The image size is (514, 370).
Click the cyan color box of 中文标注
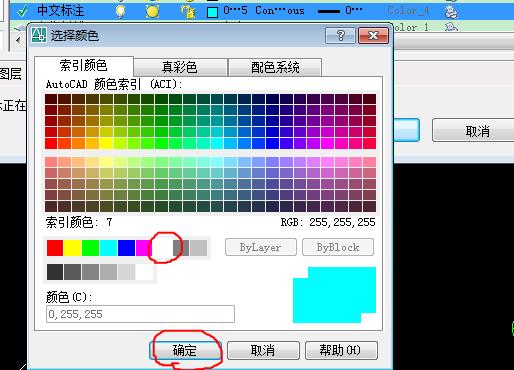point(212,12)
